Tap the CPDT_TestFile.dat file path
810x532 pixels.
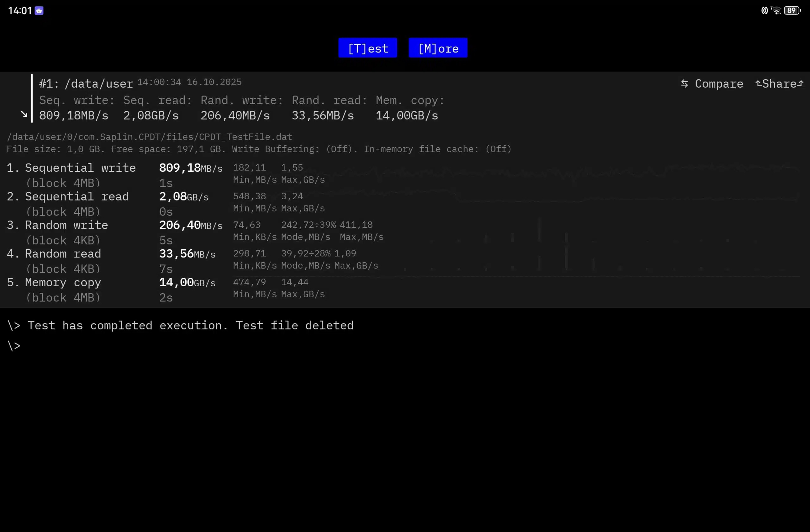(x=149, y=137)
